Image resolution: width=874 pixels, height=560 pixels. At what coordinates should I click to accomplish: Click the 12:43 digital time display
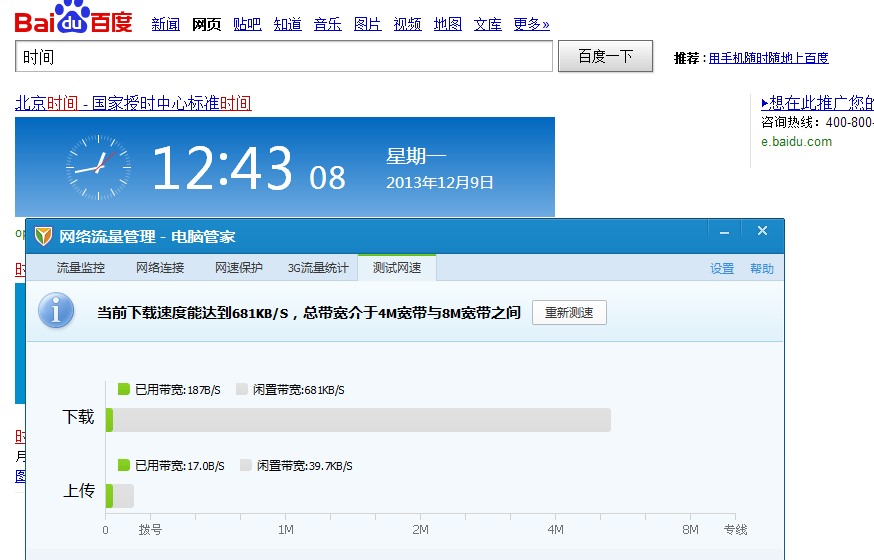(222, 167)
